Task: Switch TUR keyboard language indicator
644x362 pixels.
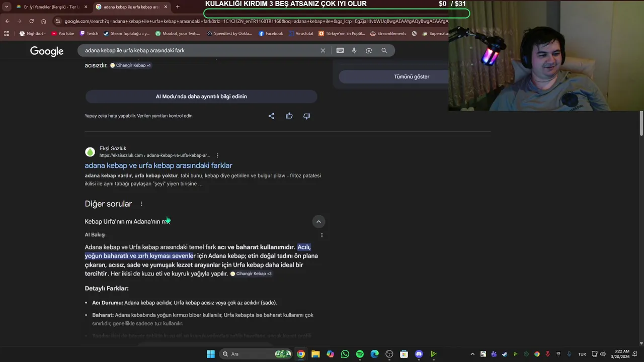Action: click(x=582, y=354)
